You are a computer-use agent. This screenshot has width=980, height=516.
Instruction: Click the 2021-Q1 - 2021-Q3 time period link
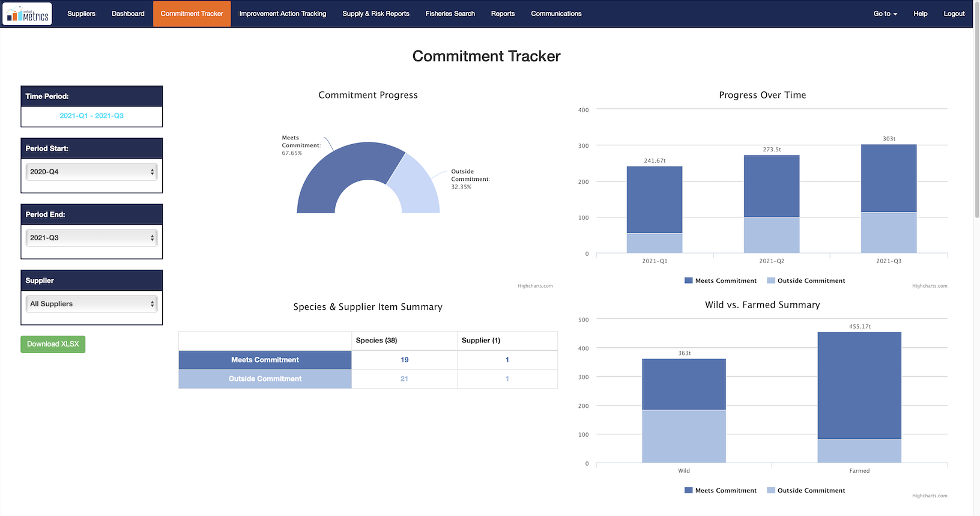click(91, 116)
